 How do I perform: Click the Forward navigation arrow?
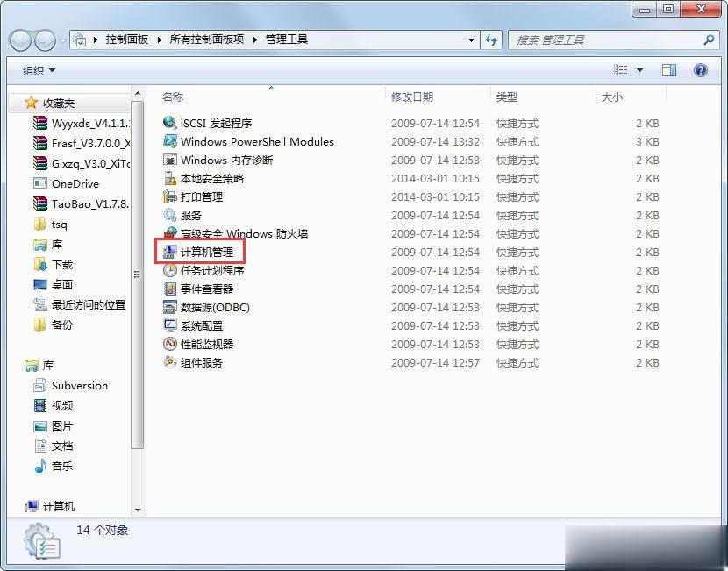[45, 40]
